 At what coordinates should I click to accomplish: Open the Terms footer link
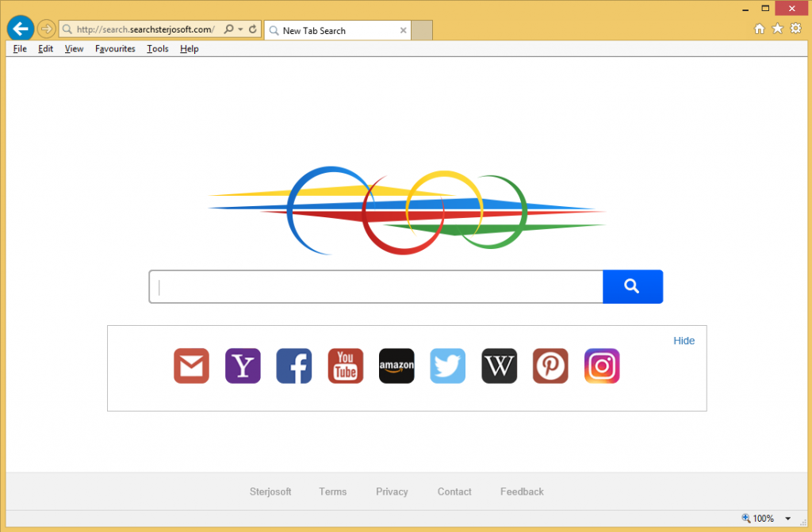coord(332,492)
